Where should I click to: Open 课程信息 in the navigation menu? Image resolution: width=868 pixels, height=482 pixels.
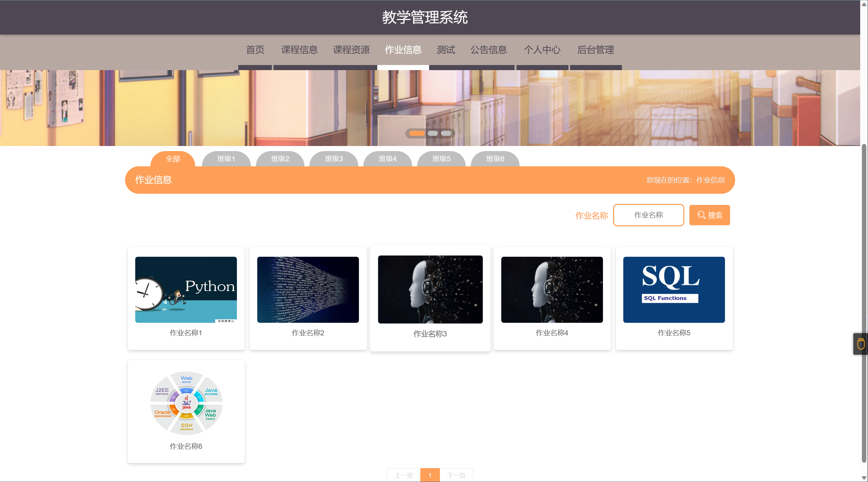(x=299, y=50)
